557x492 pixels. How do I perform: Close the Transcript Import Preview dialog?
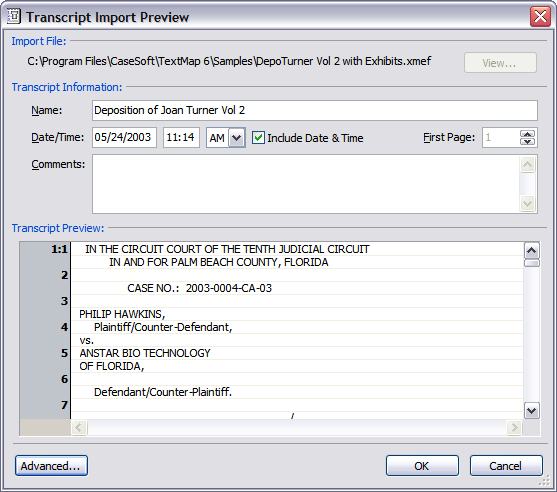[540, 16]
